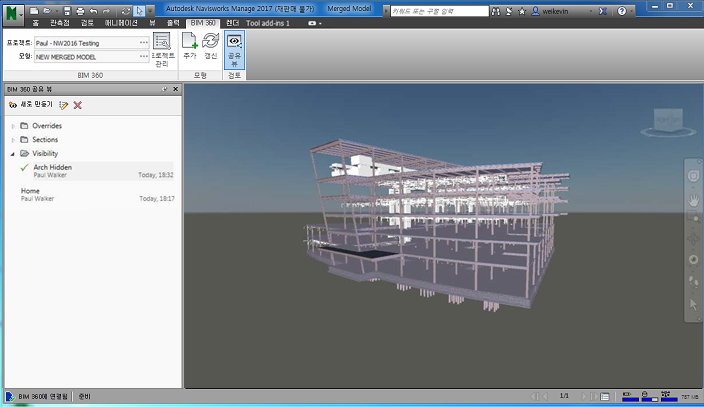Select the Orbit tool on navigation bar
Viewport: 704px width, 407px height.
pyautogui.click(x=694, y=239)
